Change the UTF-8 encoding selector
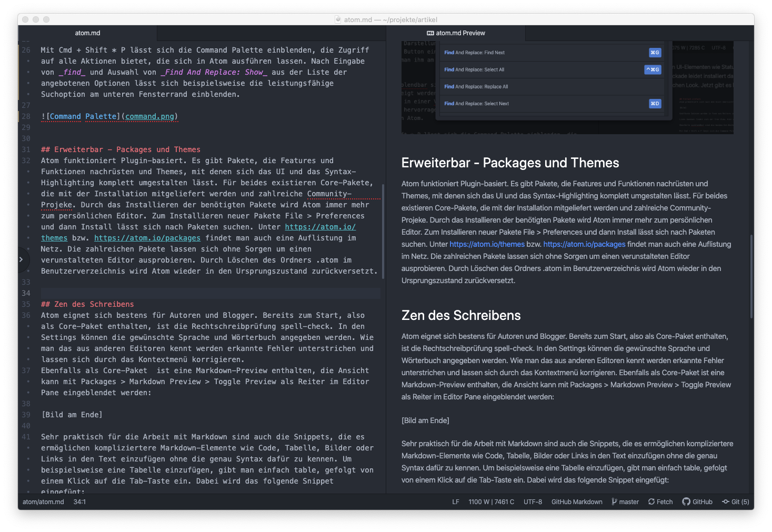 pyautogui.click(x=533, y=502)
